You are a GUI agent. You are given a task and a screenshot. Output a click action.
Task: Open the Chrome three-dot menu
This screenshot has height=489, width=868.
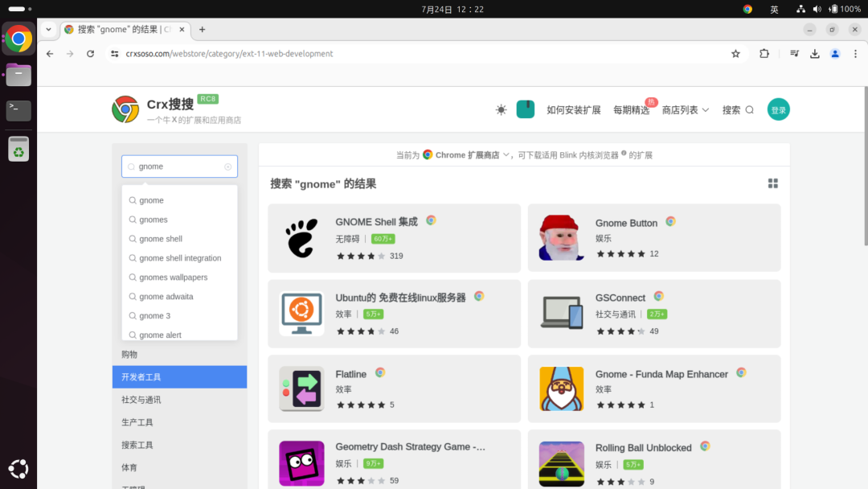point(855,54)
